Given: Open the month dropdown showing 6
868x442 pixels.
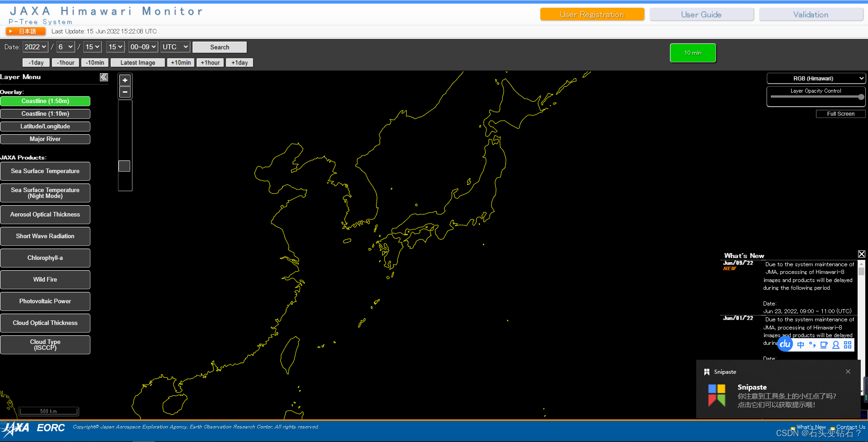Looking at the screenshot, I should click(x=66, y=47).
